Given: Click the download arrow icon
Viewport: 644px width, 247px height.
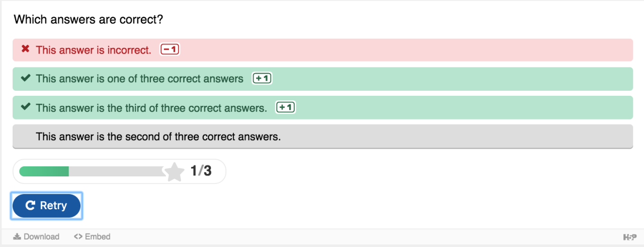Looking at the screenshot, I should click(17, 236).
